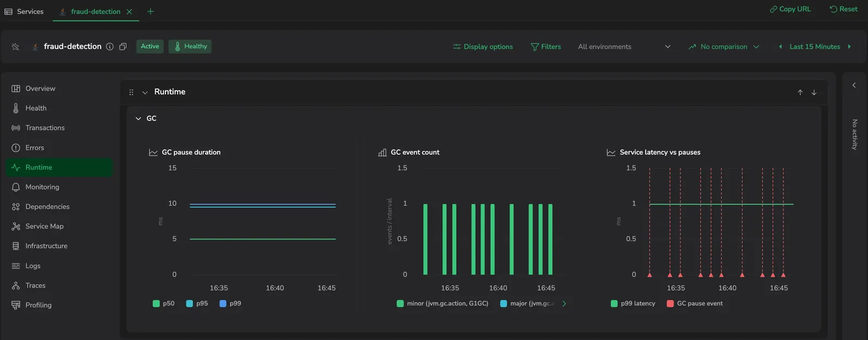The width and height of the screenshot is (868, 340).
Task: Move Runtime section up
Action: (800, 92)
